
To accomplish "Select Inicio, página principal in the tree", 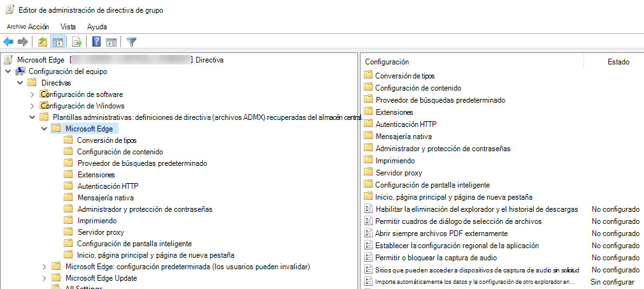I will (x=155, y=255).
